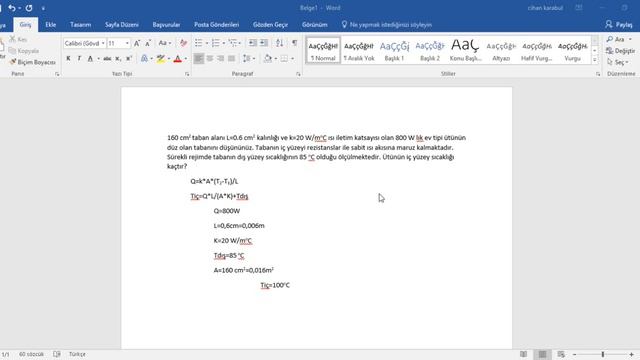Apply the Başlık 2 style

pos(430,51)
